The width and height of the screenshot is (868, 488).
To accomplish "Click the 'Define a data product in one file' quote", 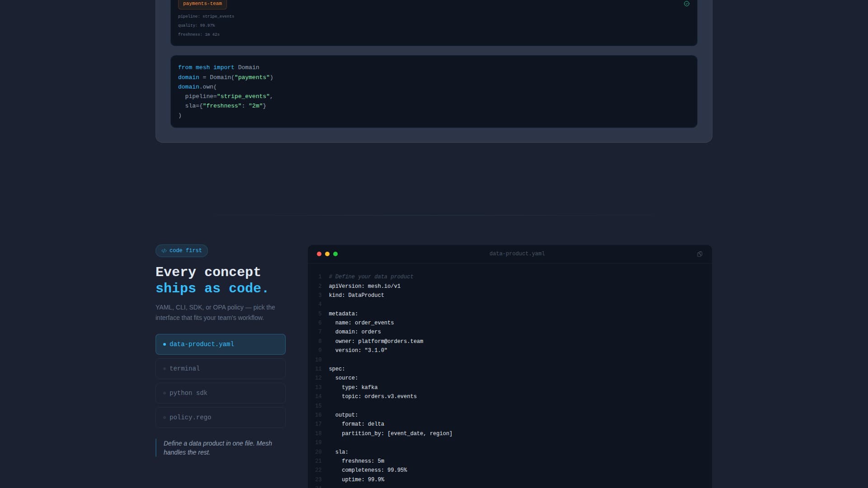I will coord(218,448).
